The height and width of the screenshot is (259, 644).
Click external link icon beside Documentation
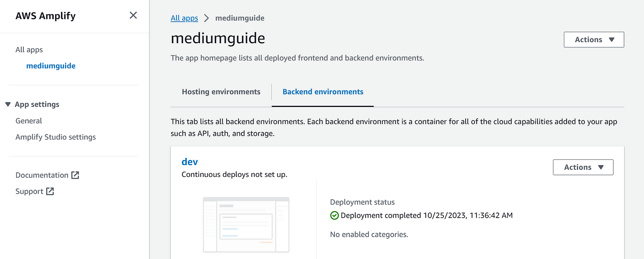click(x=75, y=175)
